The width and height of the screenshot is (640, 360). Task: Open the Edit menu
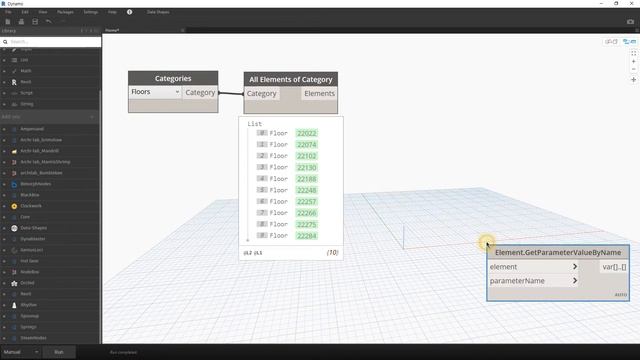[25, 12]
